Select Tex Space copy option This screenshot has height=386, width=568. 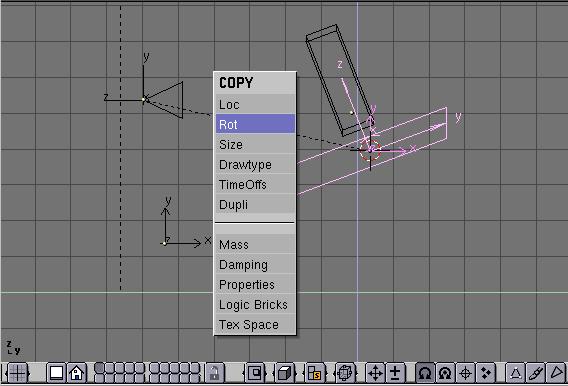click(255, 324)
